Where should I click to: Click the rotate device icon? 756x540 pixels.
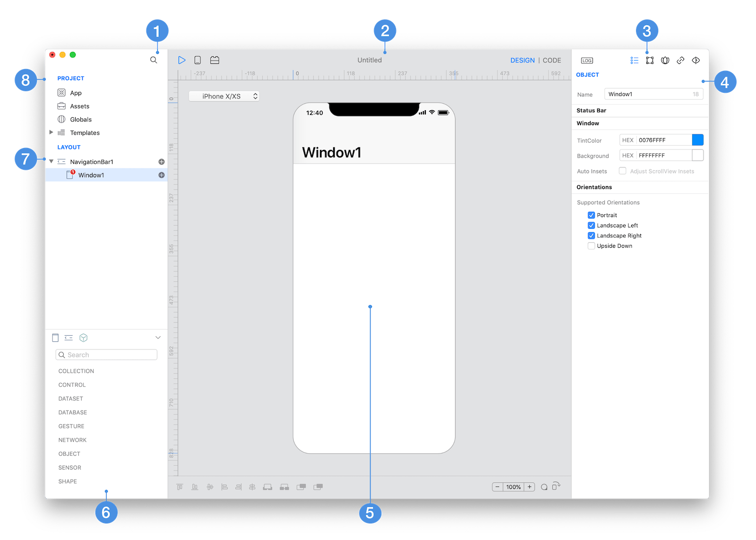tap(556, 486)
